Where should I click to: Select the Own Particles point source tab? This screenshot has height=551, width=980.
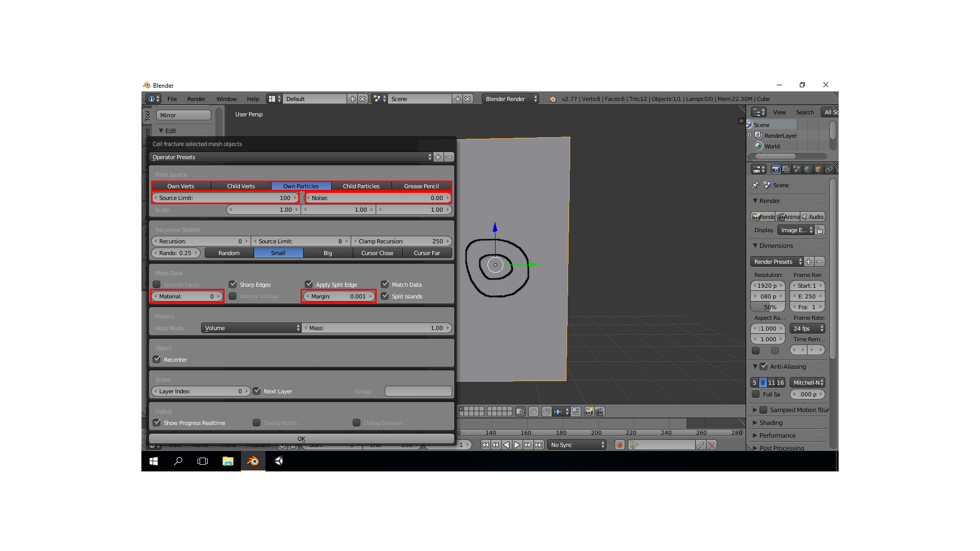click(301, 186)
